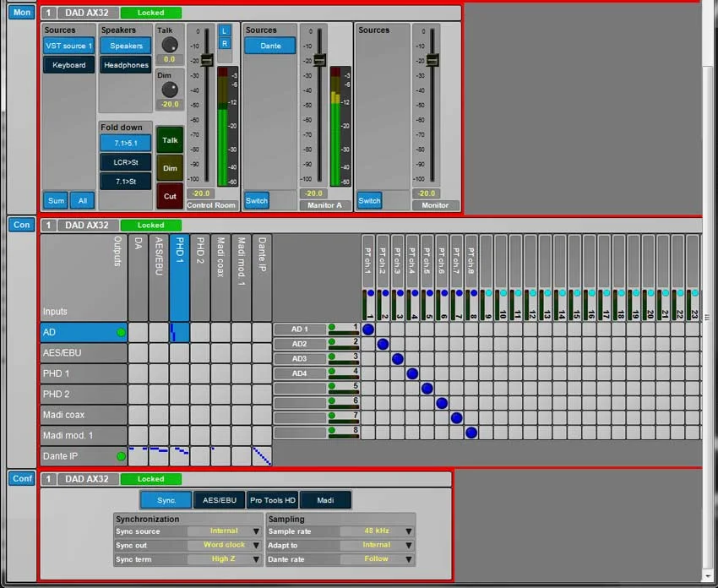Click the Dim level knob

(x=170, y=90)
